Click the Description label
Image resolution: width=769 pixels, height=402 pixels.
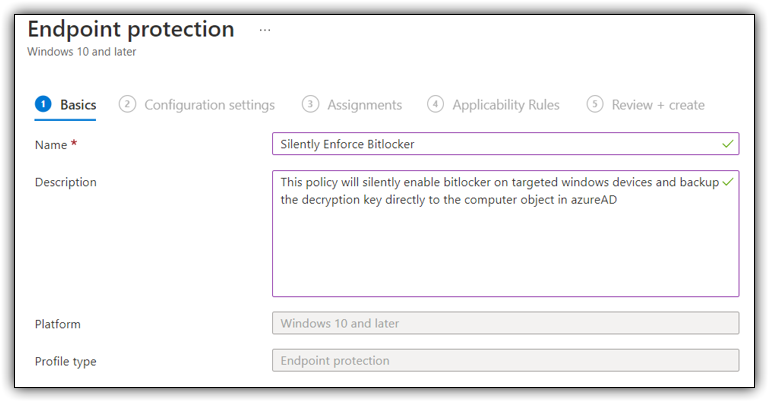pyautogui.click(x=66, y=182)
